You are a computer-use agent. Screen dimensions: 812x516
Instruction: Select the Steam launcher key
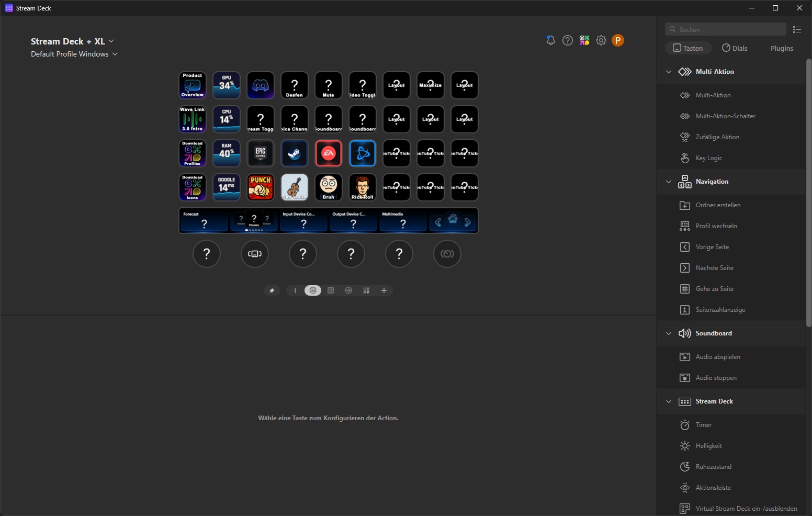pos(294,153)
